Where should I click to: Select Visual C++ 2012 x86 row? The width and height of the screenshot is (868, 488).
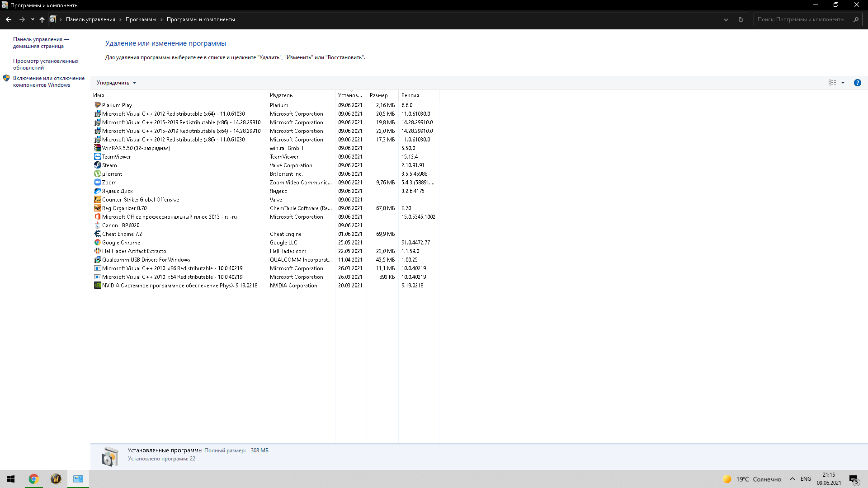(x=264, y=140)
